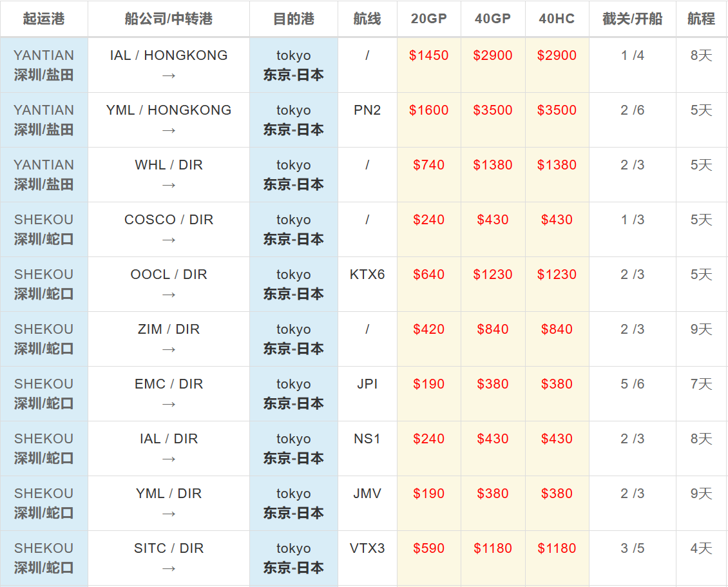Click the 5 /6 cutoff/sailing cell
This screenshot has width=728, height=587.
632,384
